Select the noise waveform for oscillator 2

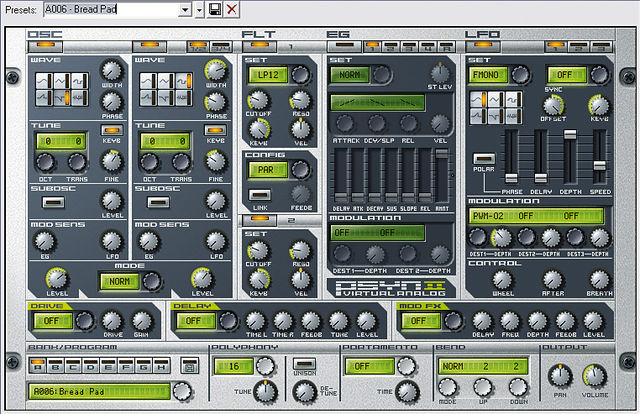[x=184, y=98]
